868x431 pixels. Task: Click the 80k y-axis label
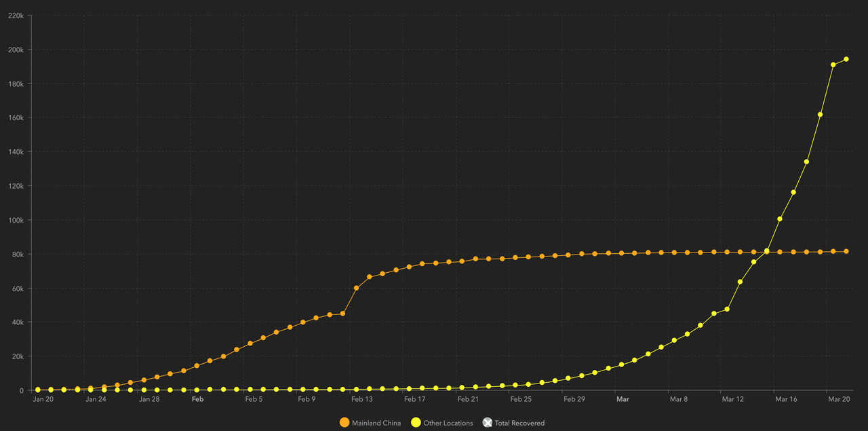[18, 254]
